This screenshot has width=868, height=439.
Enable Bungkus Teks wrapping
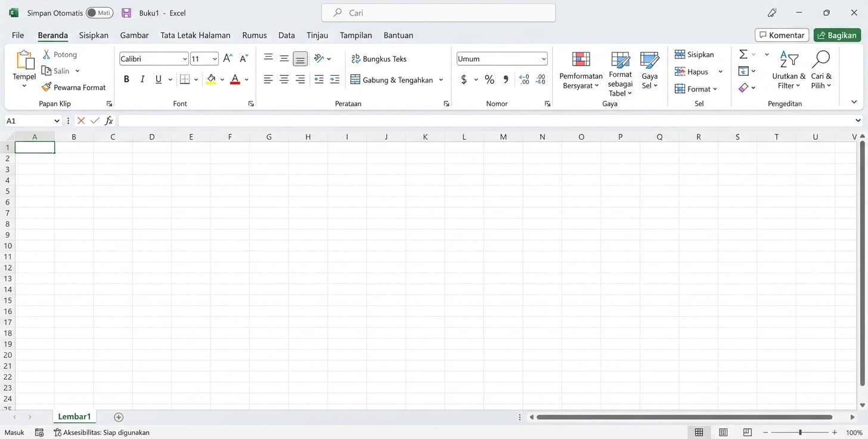[380, 58]
